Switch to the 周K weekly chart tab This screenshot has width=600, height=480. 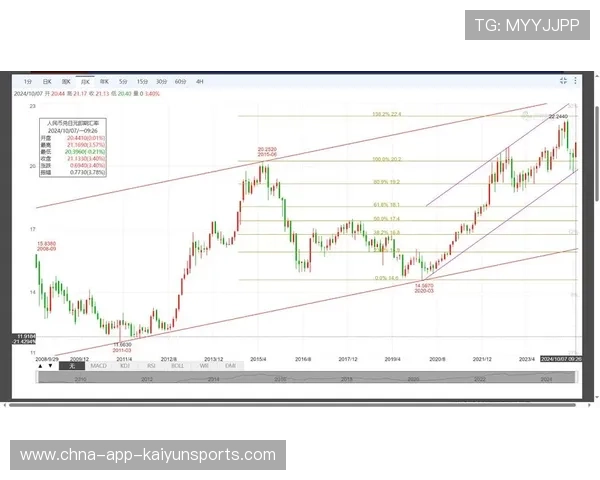click(67, 80)
